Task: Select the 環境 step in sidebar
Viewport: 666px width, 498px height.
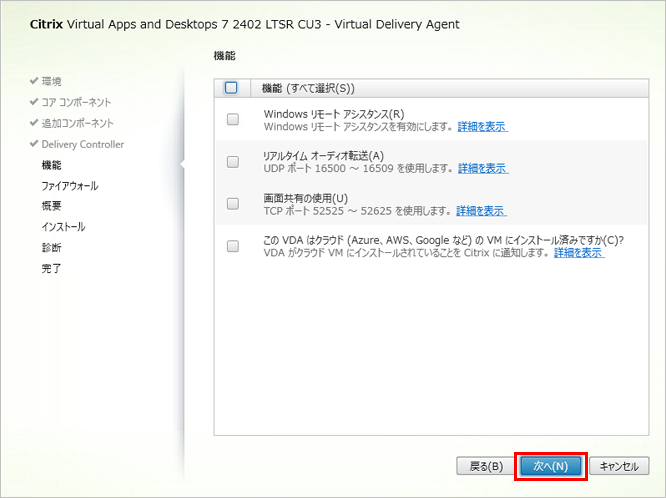Action: [x=52, y=81]
